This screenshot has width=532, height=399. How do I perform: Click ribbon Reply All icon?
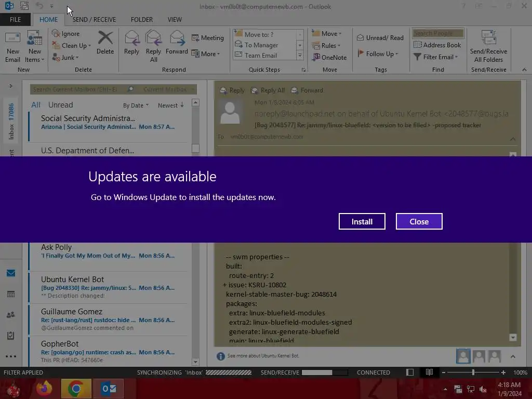[153, 46]
